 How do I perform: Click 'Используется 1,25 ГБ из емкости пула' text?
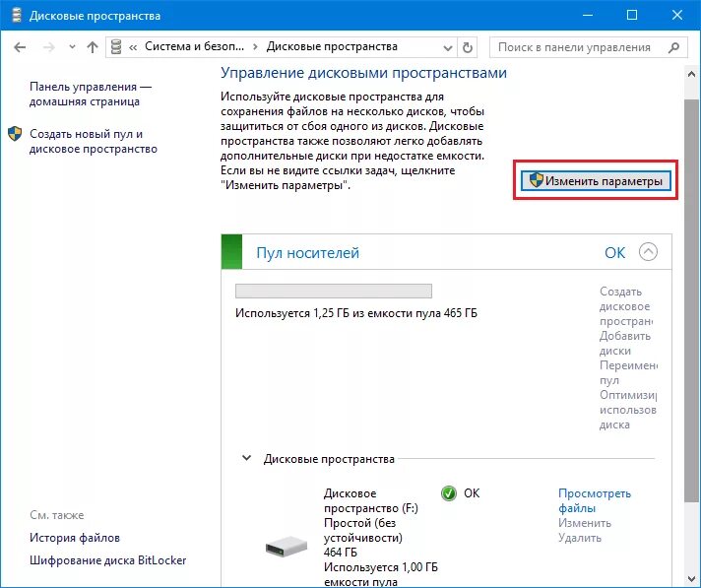coord(355,313)
